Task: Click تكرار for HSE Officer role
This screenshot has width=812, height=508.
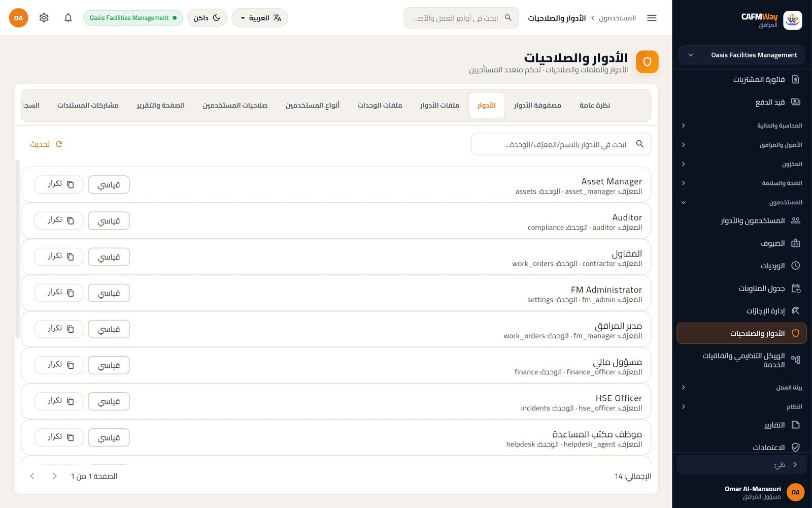Action: coord(59,401)
